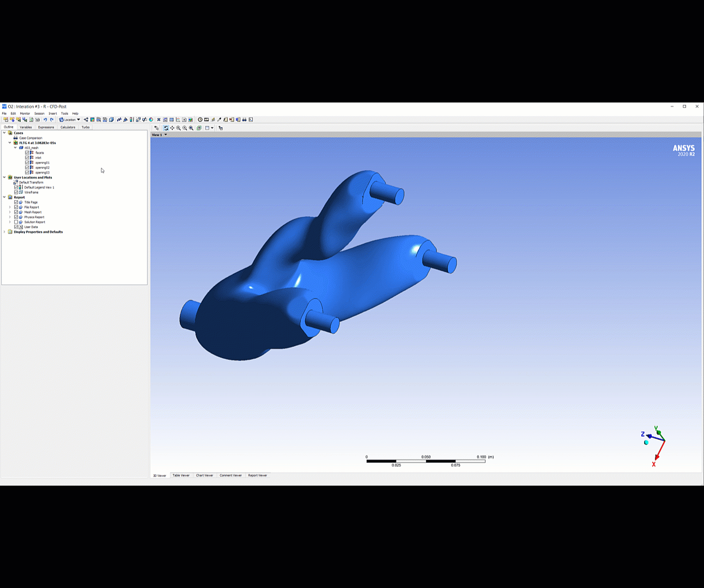The width and height of the screenshot is (704, 588).
Task: Uncheck the Wireframe visibility checkbox
Action: coord(16,192)
